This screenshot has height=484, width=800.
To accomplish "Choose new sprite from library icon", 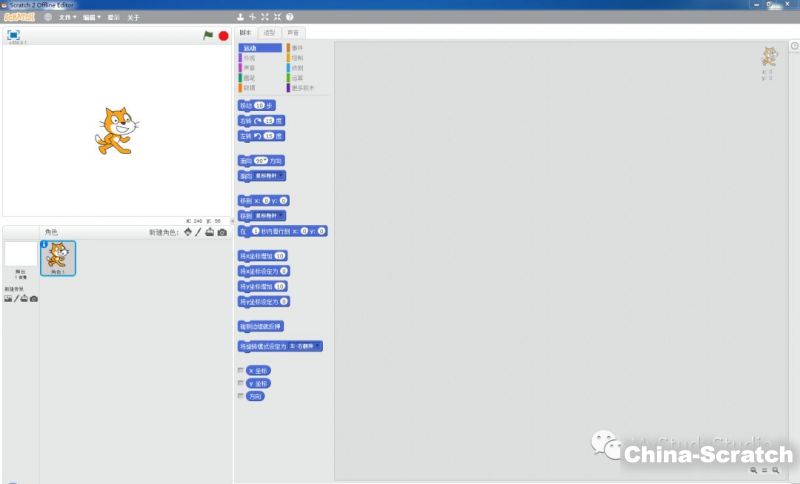I will (186, 232).
